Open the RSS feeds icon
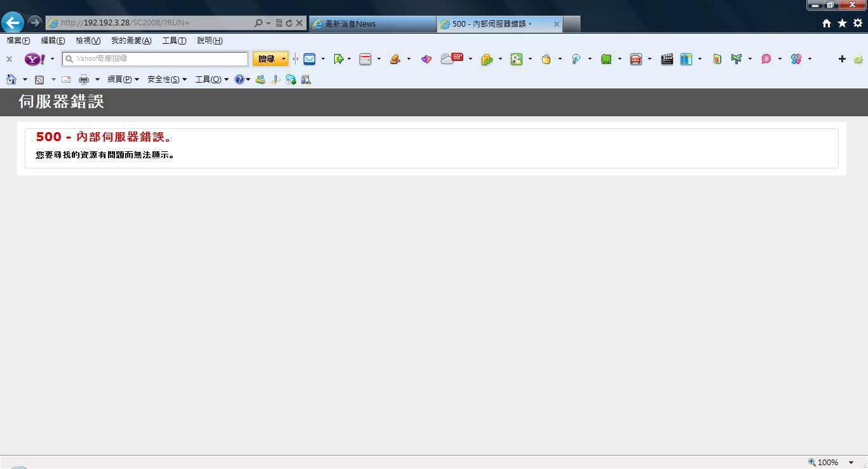 [x=39, y=79]
